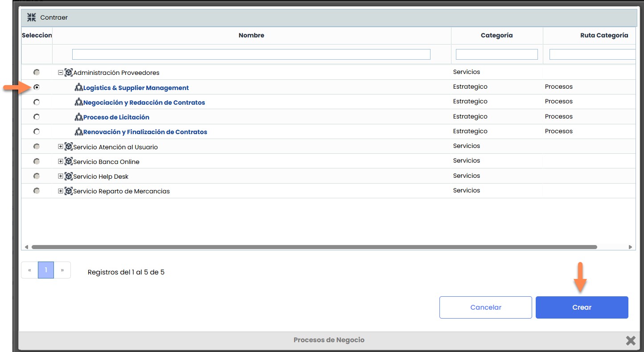Click the Nombre filter text field
Image resolution: width=644 pixels, height=352 pixels.
tap(251, 54)
